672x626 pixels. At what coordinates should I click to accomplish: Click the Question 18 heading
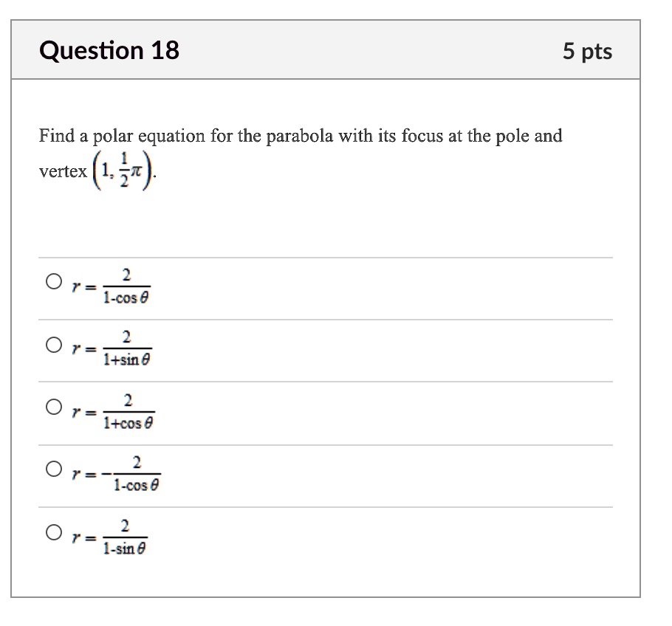tap(109, 50)
